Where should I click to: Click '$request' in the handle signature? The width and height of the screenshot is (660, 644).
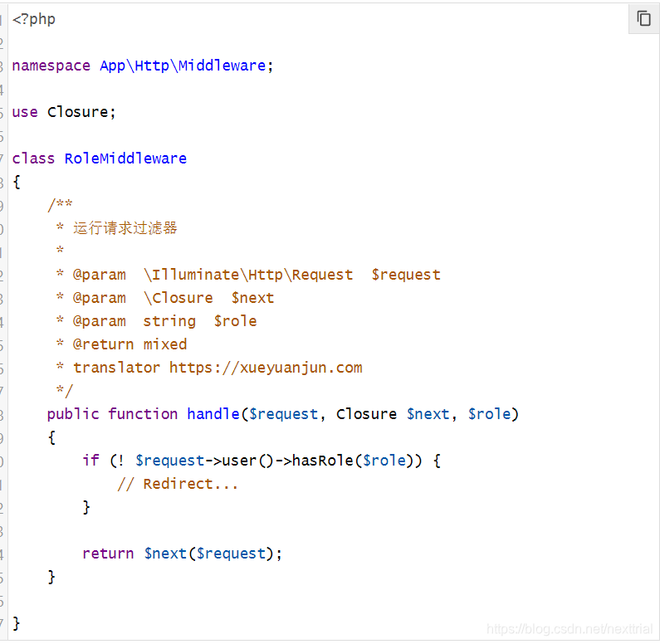click(283, 415)
